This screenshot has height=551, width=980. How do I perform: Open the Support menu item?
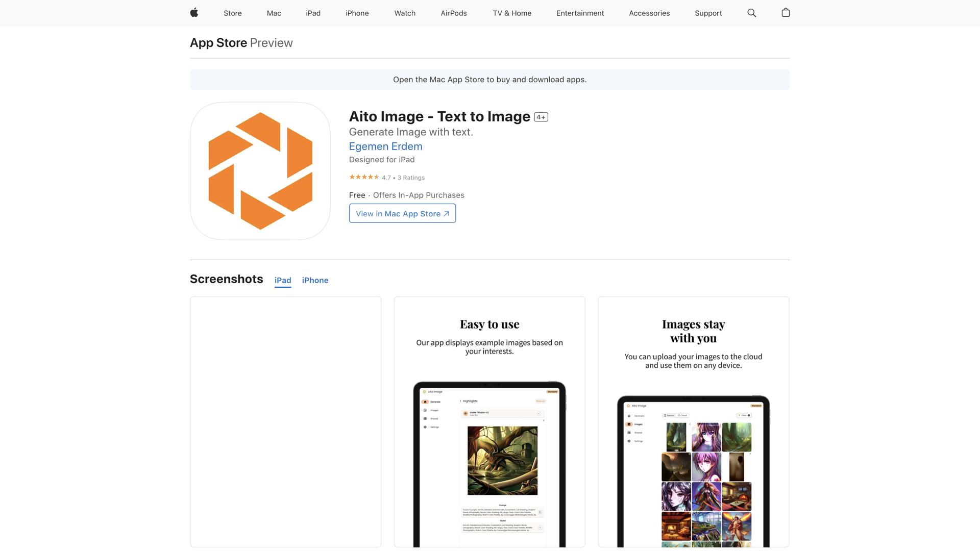click(x=708, y=13)
